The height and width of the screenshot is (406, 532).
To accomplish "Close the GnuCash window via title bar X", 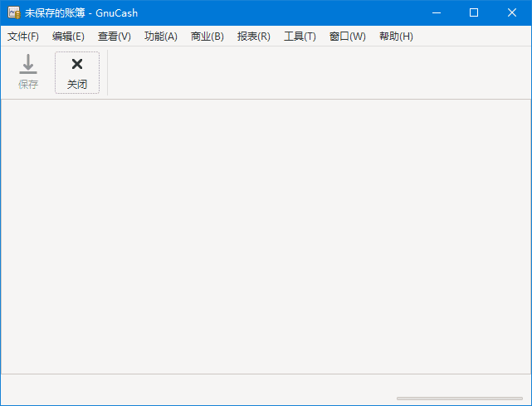I will (512, 12).
